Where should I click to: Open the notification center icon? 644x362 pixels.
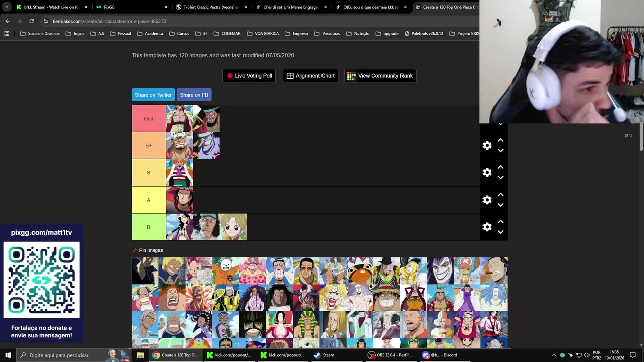coord(633,355)
